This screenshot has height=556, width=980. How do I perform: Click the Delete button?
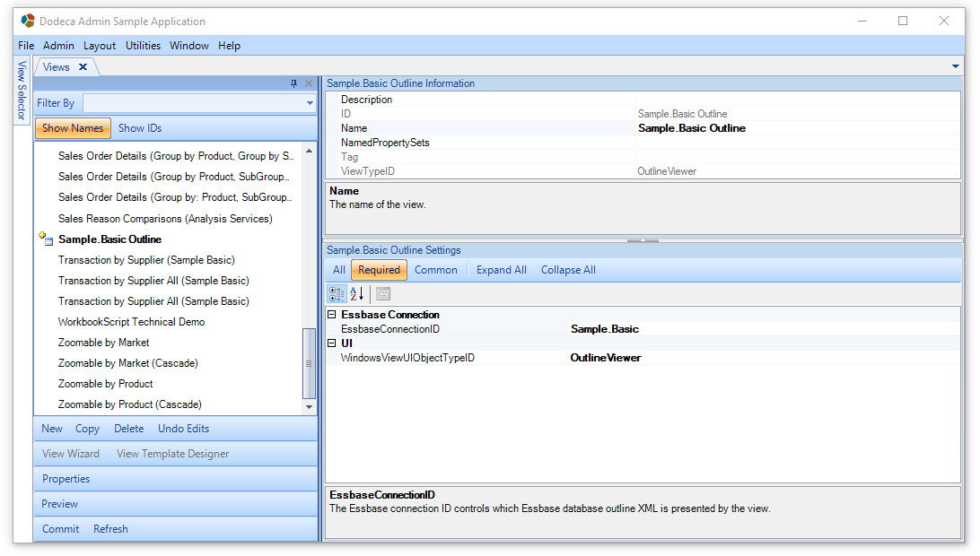(128, 429)
